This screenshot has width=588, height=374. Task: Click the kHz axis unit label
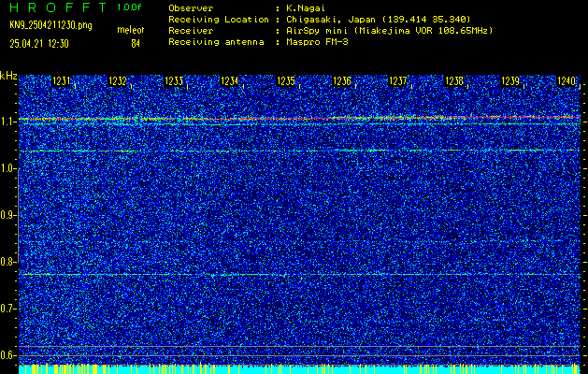8,76
